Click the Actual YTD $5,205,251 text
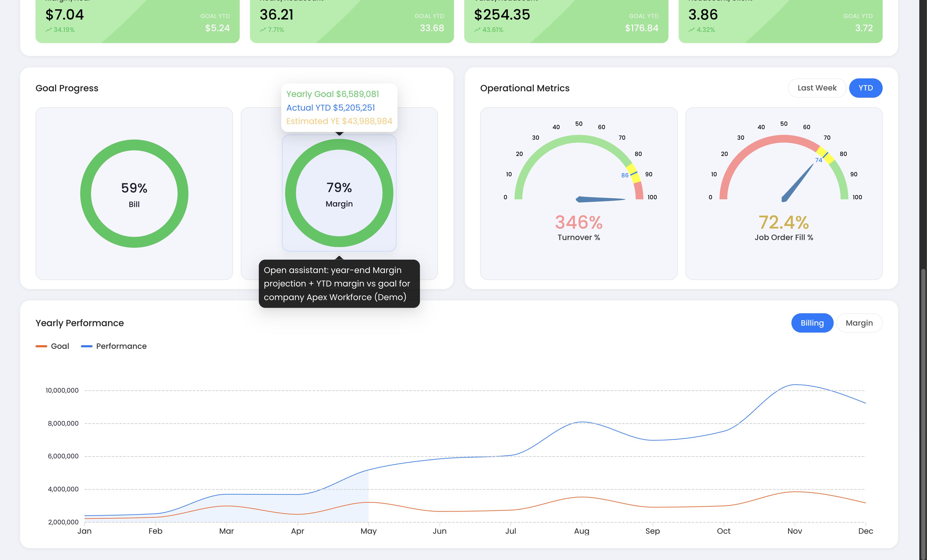 331,108
